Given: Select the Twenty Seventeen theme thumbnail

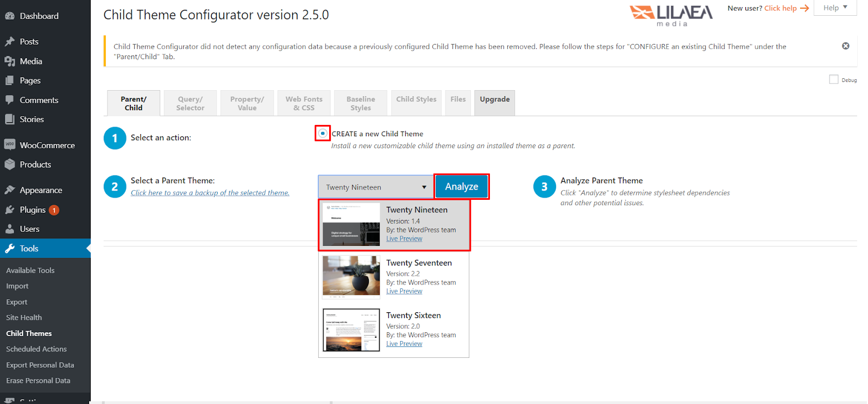Looking at the screenshot, I should pyautogui.click(x=351, y=277).
